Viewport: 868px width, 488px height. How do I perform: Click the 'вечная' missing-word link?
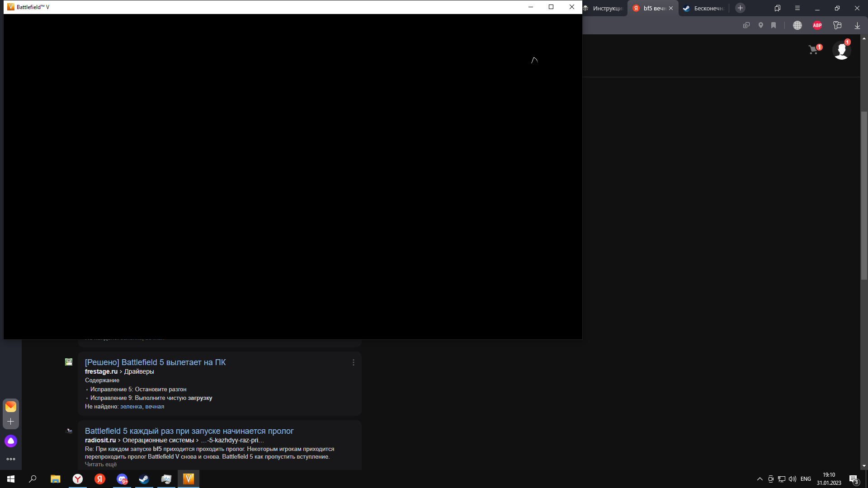pos(155,407)
